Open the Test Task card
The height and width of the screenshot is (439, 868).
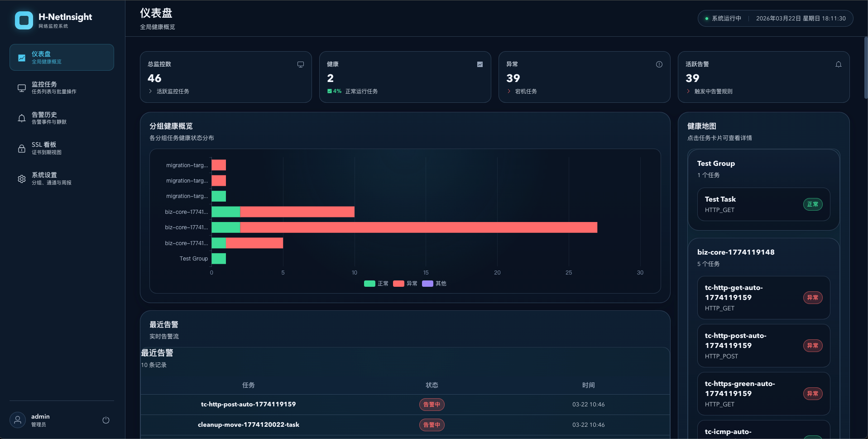coord(763,204)
